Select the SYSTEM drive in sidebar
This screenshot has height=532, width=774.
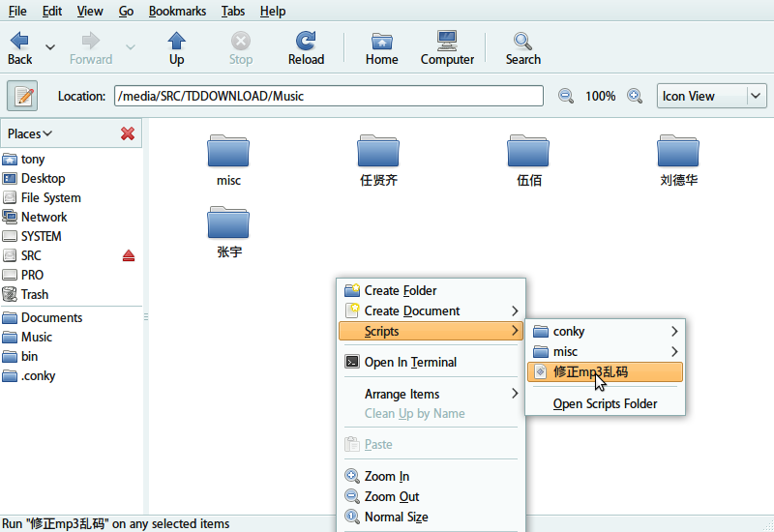71,236
